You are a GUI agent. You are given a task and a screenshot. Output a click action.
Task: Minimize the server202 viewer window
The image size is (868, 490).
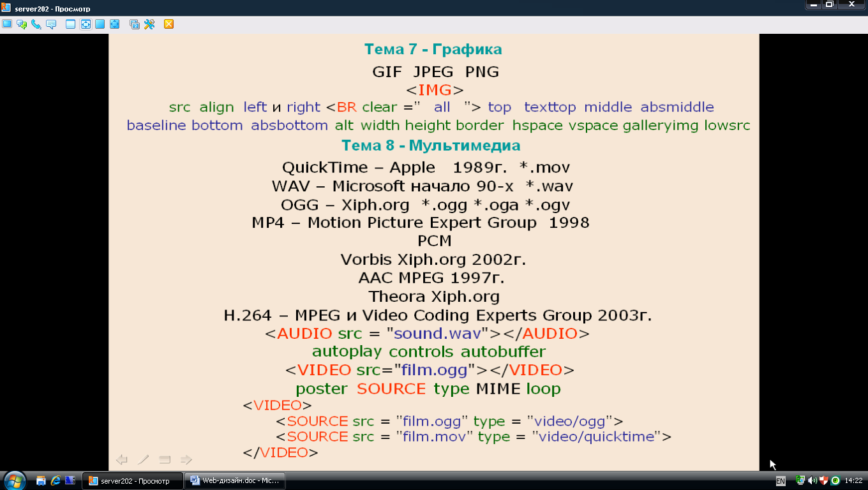[x=814, y=4]
